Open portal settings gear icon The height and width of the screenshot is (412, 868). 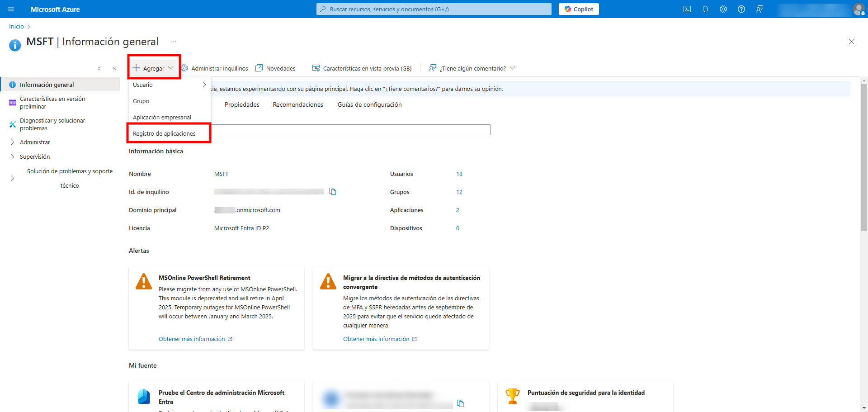(x=723, y=9)
